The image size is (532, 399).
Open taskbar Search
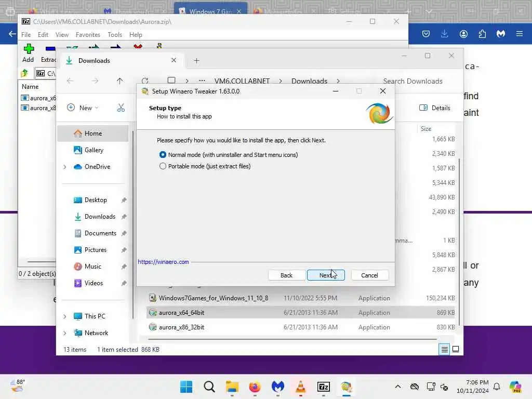point(209,387)
